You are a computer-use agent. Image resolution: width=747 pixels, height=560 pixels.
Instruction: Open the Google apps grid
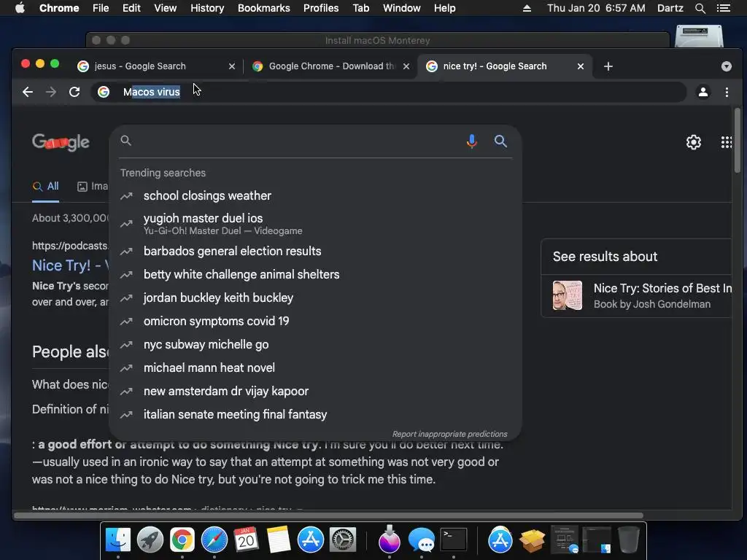pos(726,142)
